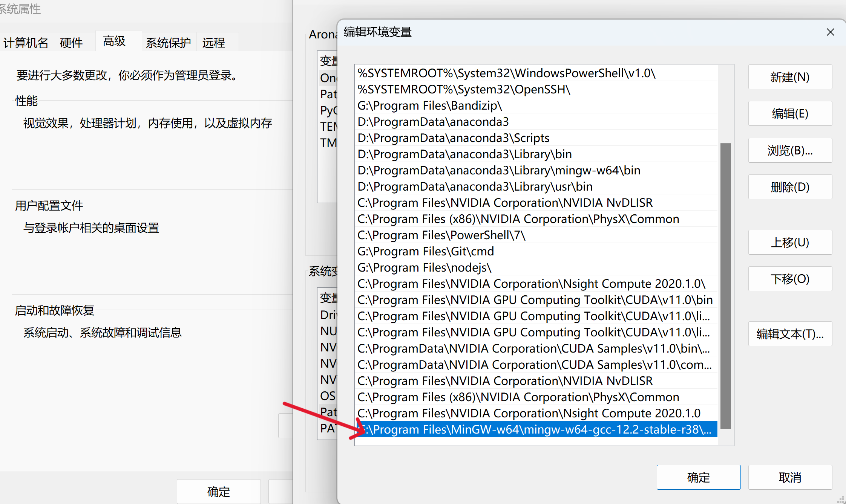This screenshot has width=846, height=504.
Task: Click the 编辑(E) button
Action: pos(790,114)
